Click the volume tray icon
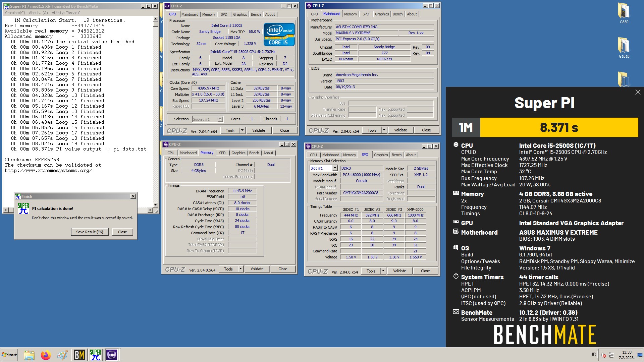This screenshot has height=362, width=644. coord(603,355)
